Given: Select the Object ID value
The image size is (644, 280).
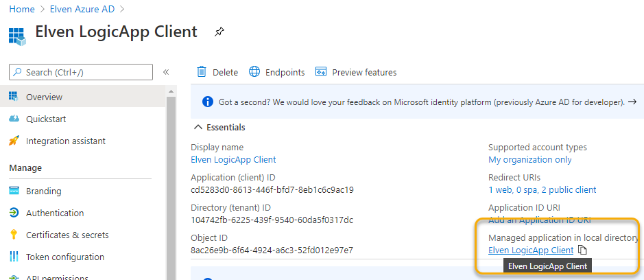Looking at the screenshot, I should point(272,250).
